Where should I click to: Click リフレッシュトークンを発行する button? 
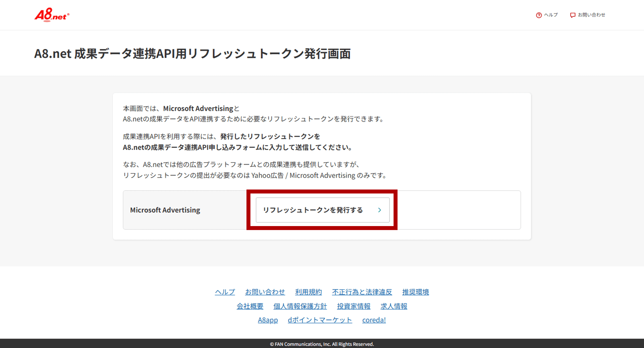click(322, 210)
